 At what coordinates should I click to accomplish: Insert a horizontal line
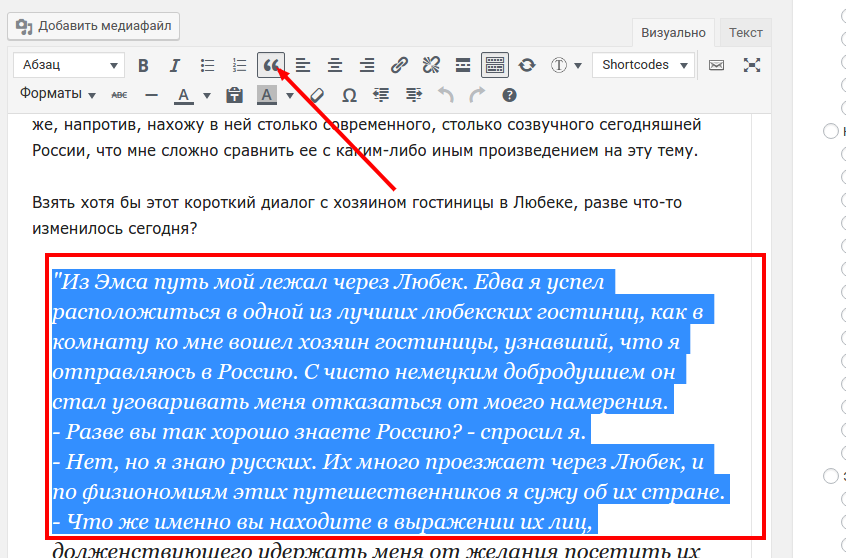(x=152, y=96)
